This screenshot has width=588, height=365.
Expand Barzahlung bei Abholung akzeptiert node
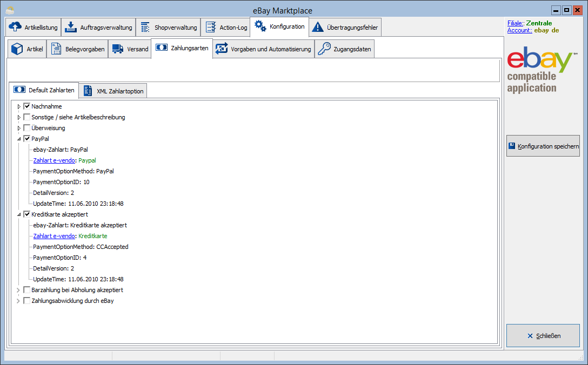[x=18, y=290]
